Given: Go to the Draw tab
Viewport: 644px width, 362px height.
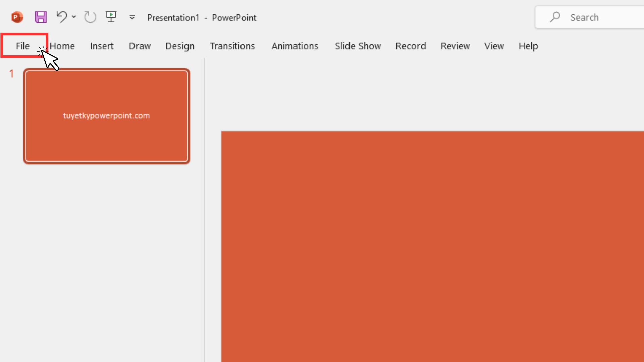Looking at the screenshot, I should pyautogui.click(x=140, y=46).
